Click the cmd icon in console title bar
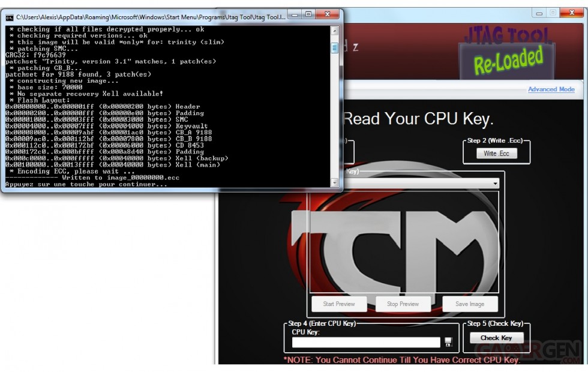The image size is (588, 372). click(x=10, y=17)
